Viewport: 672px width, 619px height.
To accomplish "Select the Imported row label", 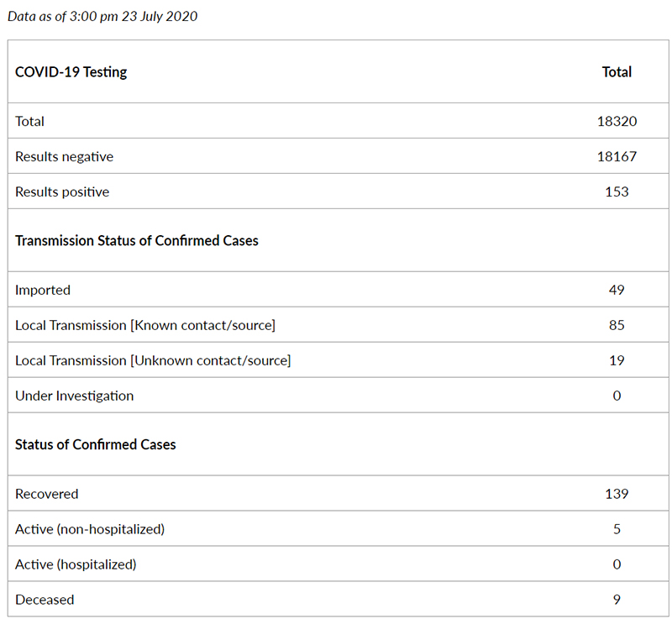I will 43,290.
